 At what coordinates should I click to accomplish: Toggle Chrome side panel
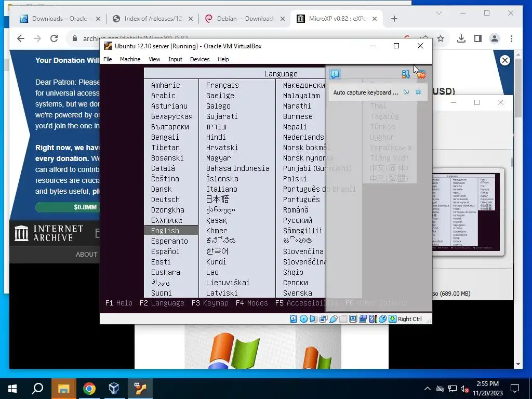[x=478, y=38]
